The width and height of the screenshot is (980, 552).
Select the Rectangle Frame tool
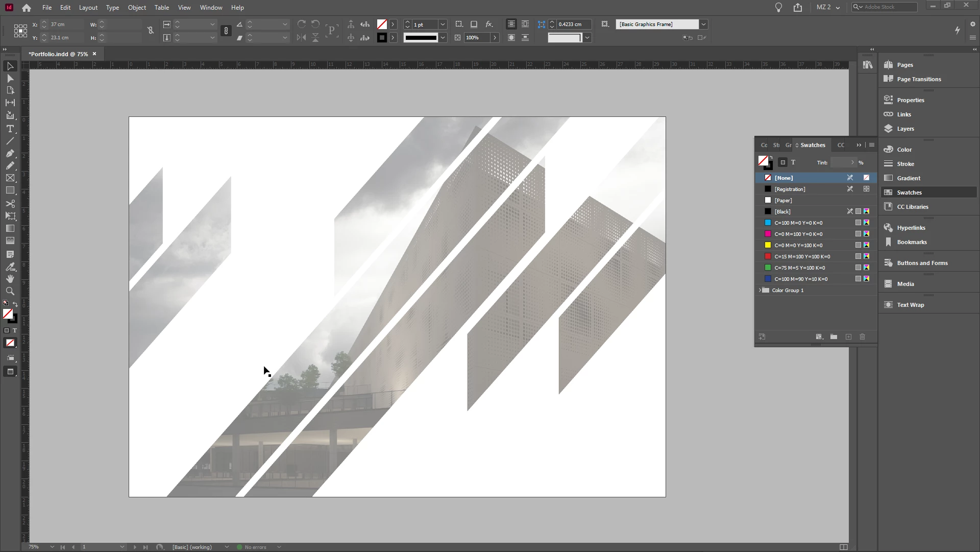click(x=10, y=178)
